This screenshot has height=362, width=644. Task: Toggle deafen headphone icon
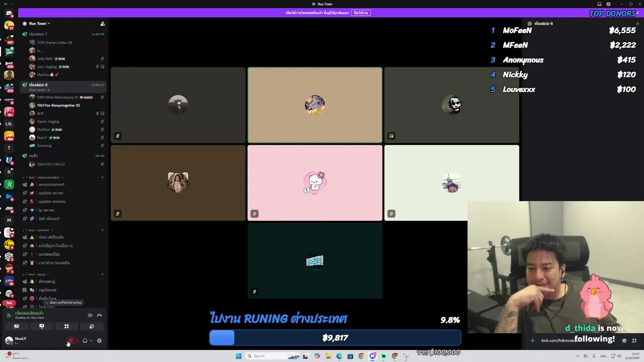point(85,341)
